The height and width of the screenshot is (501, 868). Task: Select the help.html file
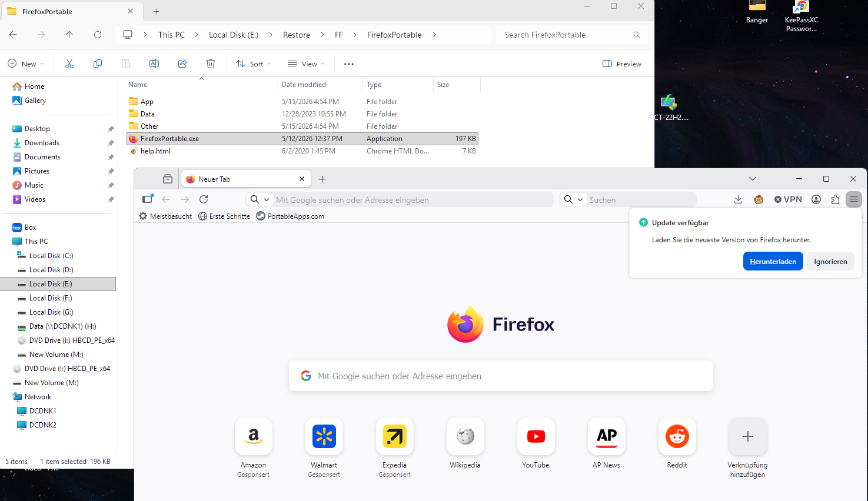[155, 151]
